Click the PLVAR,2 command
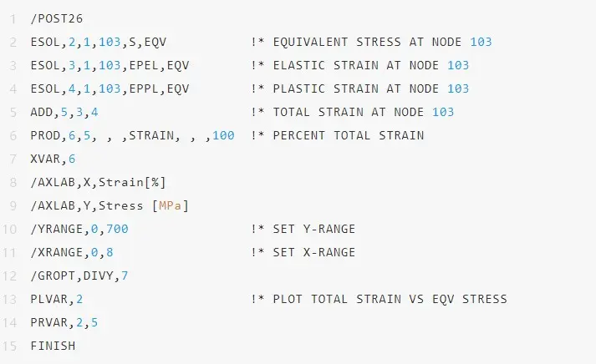Viewport: 596px width, 364px height. click(57, 300)
